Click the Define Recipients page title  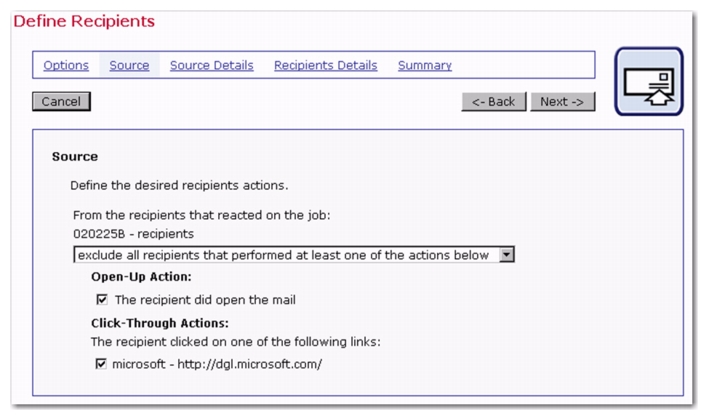pyautogui.click(x=84, y=21)
